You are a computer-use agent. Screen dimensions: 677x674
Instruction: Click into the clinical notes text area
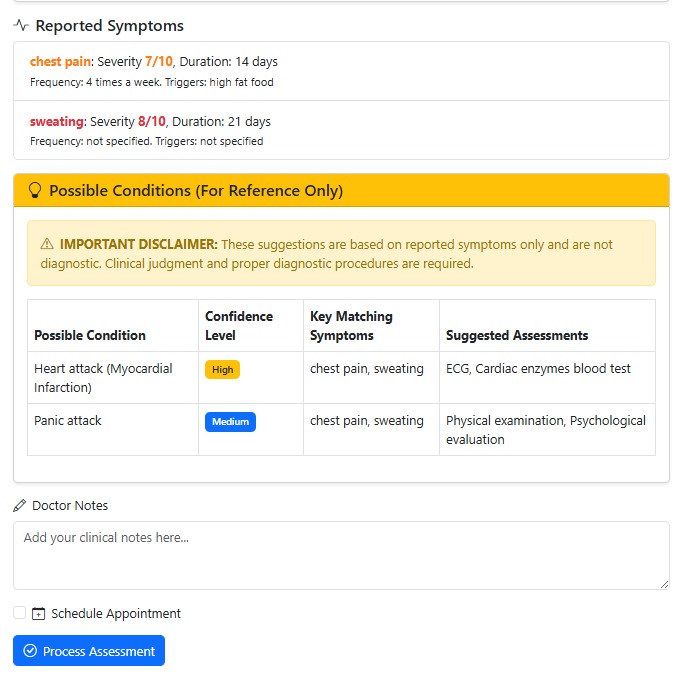tap(341, 556)
